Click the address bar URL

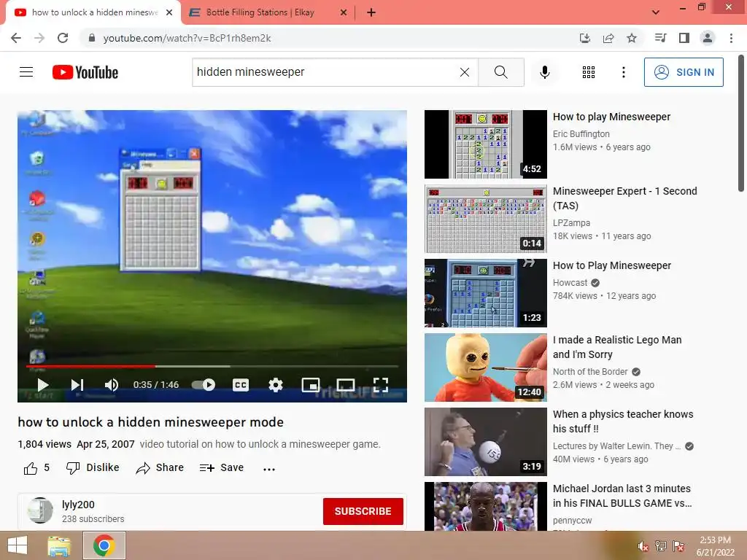[187, 38]
